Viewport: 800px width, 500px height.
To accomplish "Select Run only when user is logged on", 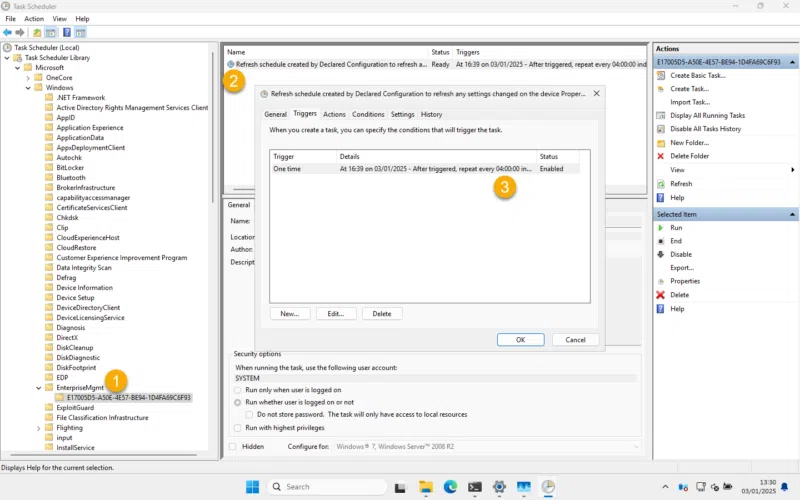I will [x=238, y=390].
